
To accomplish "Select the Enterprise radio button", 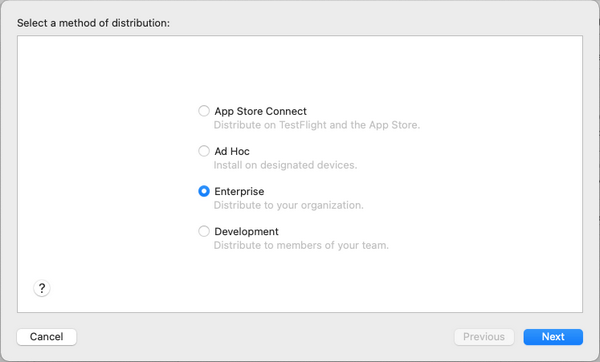I will pyautogui.click(x=204, y=191).
